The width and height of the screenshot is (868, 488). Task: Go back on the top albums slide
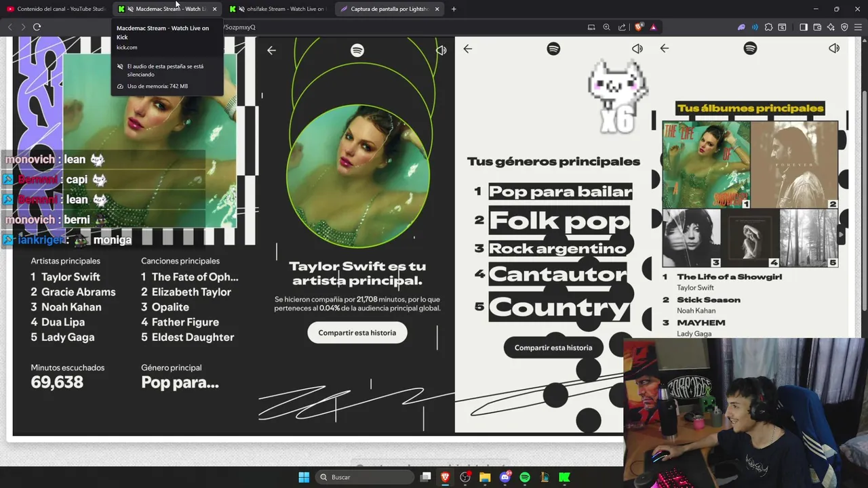coord(664,48)
